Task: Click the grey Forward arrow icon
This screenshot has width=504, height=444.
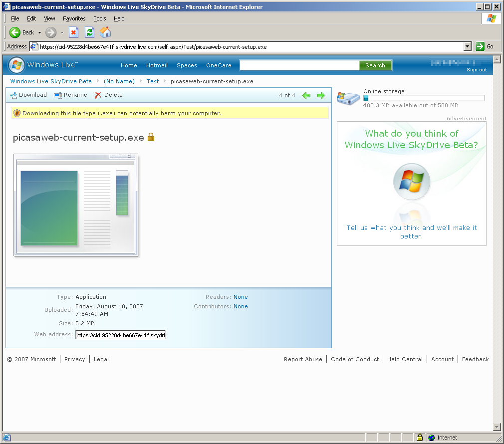Action: click(51, 32)
